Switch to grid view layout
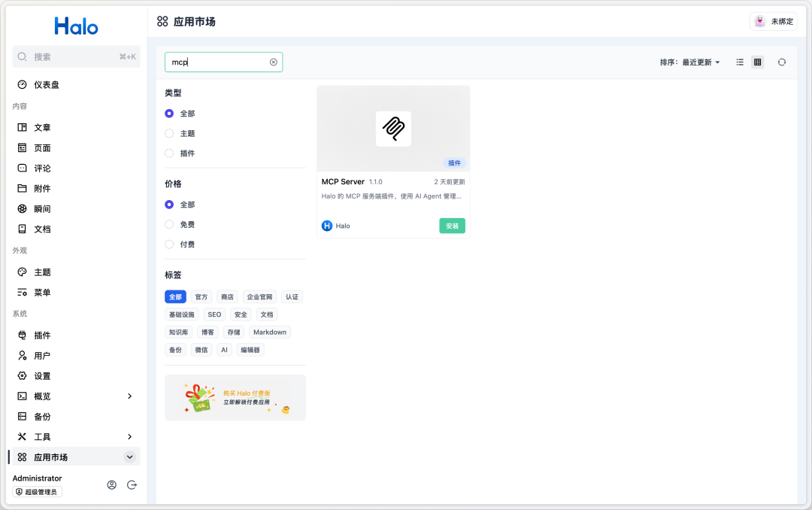Viewport: 812px width, 510px height. coord(758,62)
